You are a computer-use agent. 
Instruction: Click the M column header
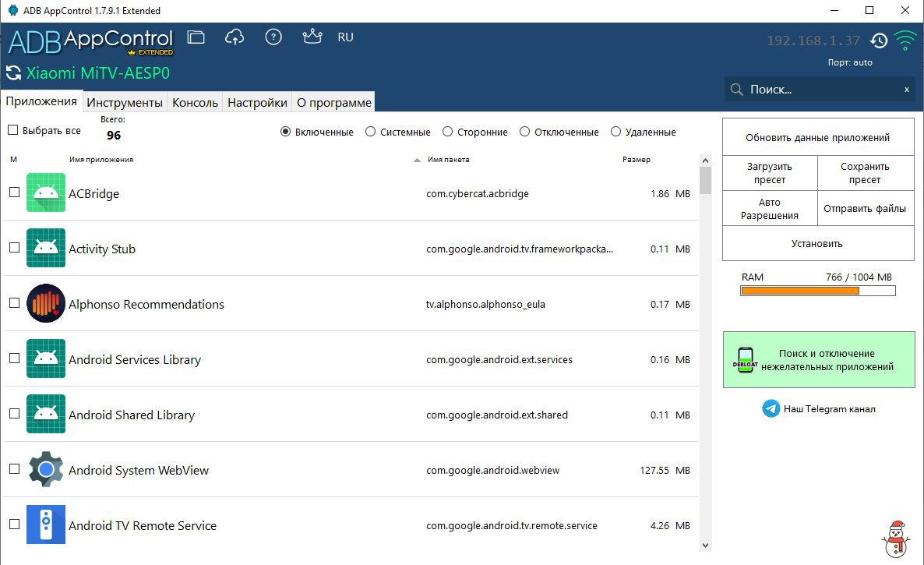(x=13, y=160)
